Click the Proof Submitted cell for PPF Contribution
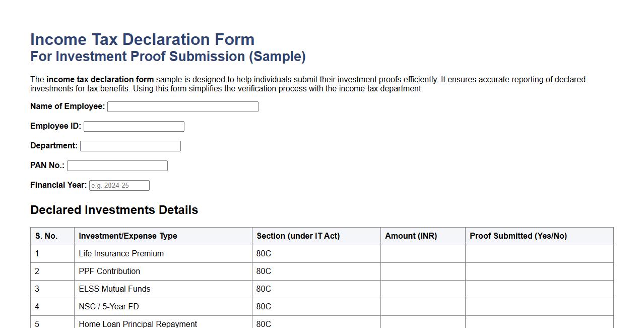Viewport: 644px width, 328px height. point(539,271)
